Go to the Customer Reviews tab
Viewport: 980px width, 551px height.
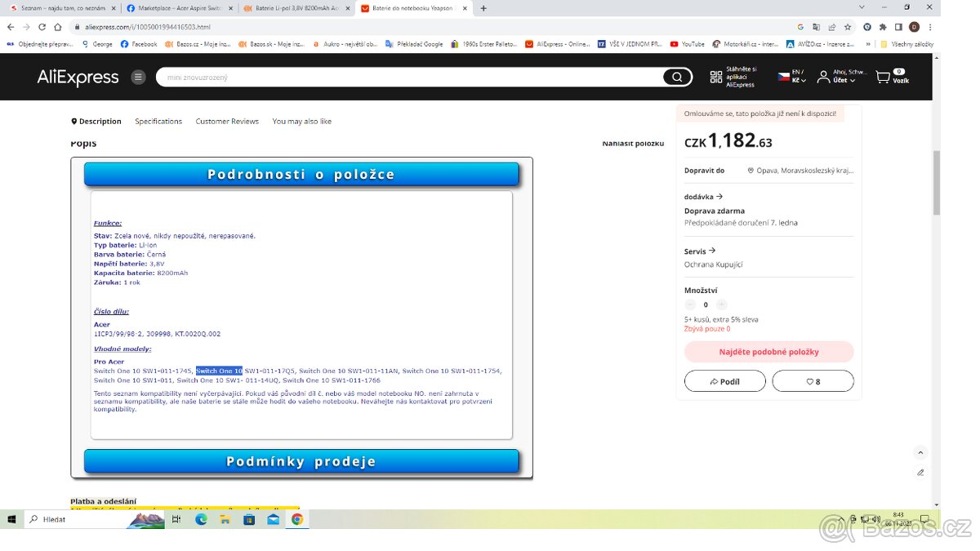click(227, 122)
